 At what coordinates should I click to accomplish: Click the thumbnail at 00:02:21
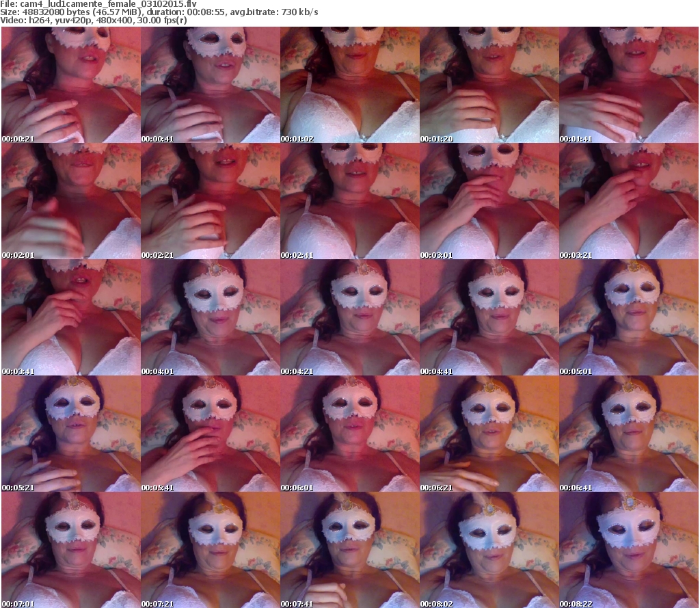coord(211,201)
